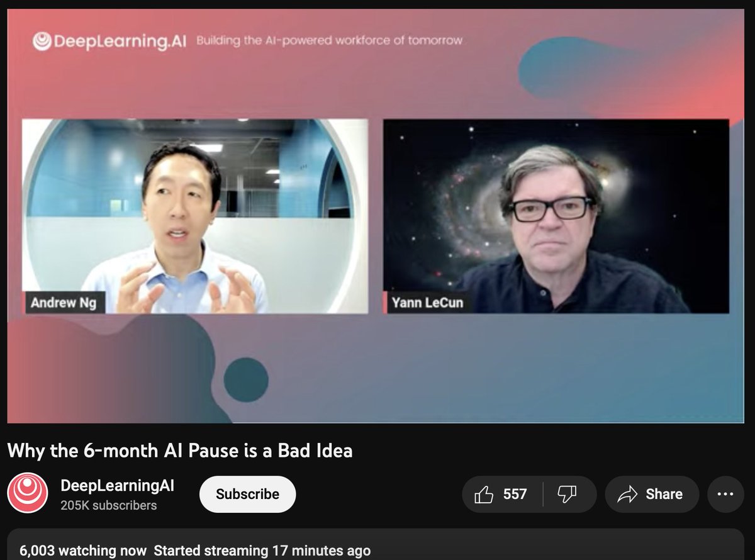Click the Yann LeCun name label
Image resolution: width=755 pixels, height=560 pixels.
tap(426, 303)
